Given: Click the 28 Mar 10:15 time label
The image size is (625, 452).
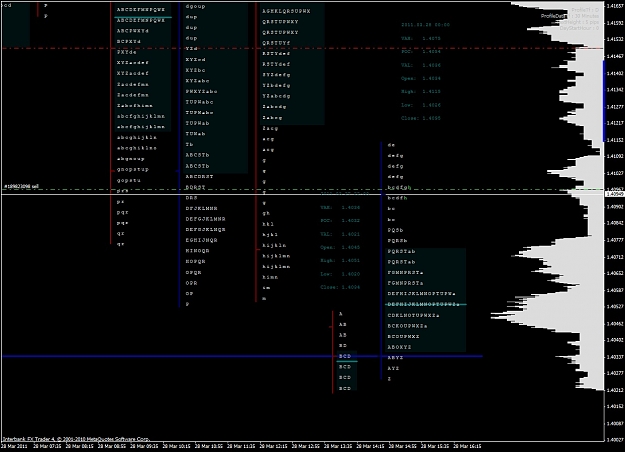Looking at the screenshot, I should 177,446.
